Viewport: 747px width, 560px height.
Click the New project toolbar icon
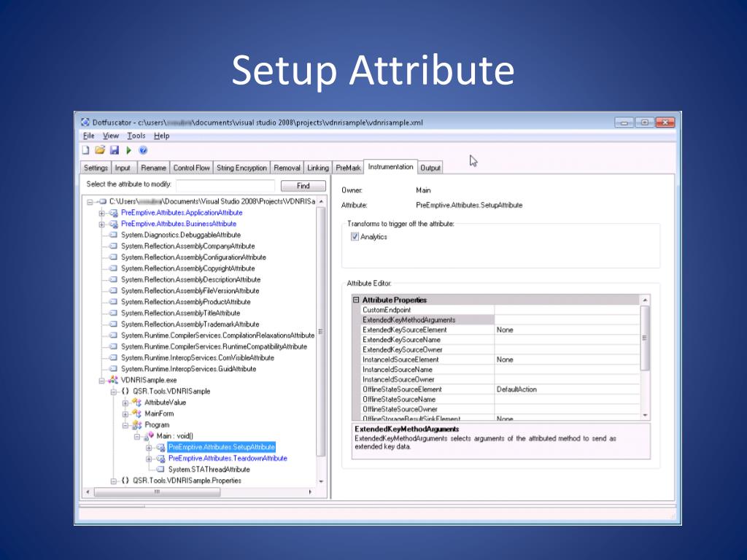point(86,150)
